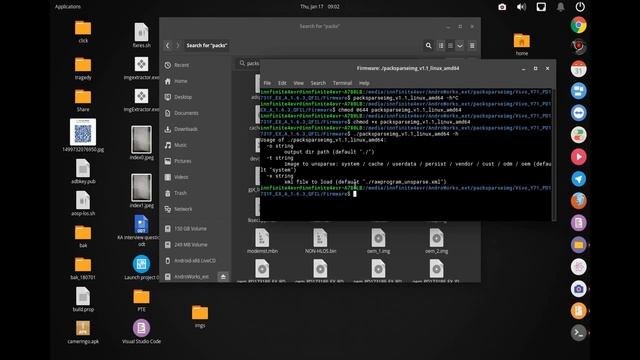Select the 'Share' folder on the desktop
The height and width of the screenshot is (360, 640).
tap(83, 100)
